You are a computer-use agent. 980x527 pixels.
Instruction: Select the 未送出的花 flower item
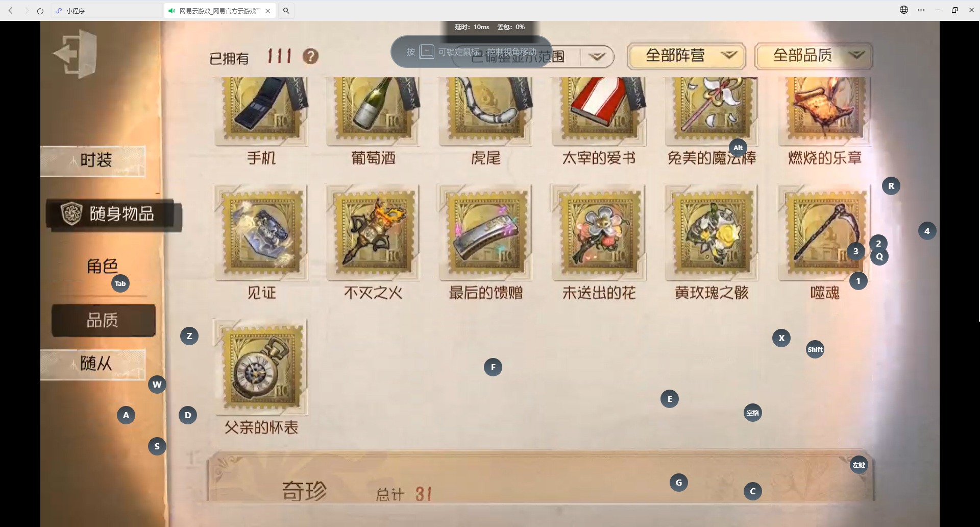coord(599,232)
